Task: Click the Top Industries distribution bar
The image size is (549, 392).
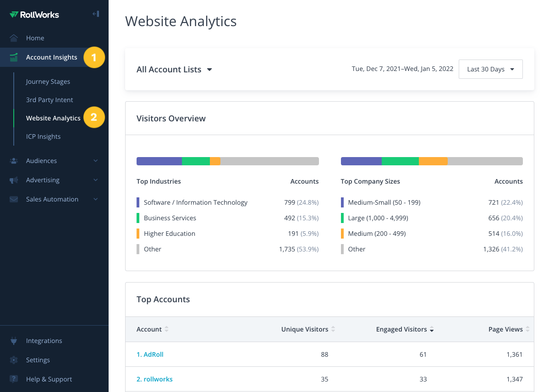Action: (x=228, y=161)
